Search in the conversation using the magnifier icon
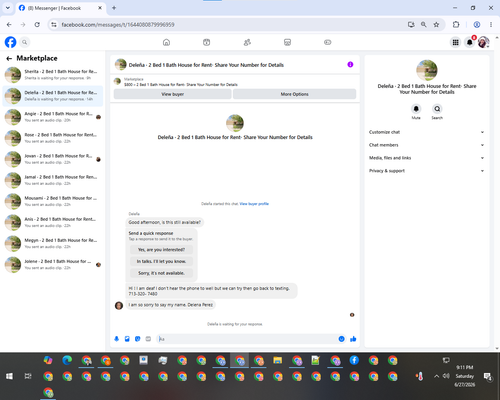 437,109
